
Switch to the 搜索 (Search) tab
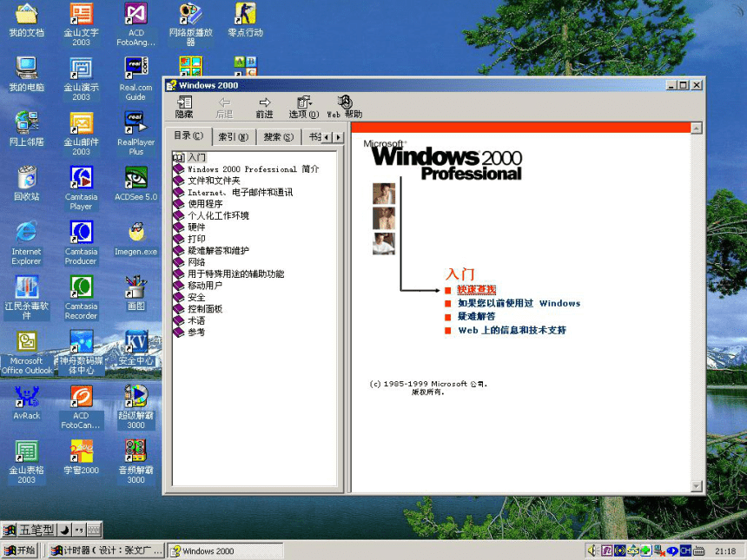279,137
